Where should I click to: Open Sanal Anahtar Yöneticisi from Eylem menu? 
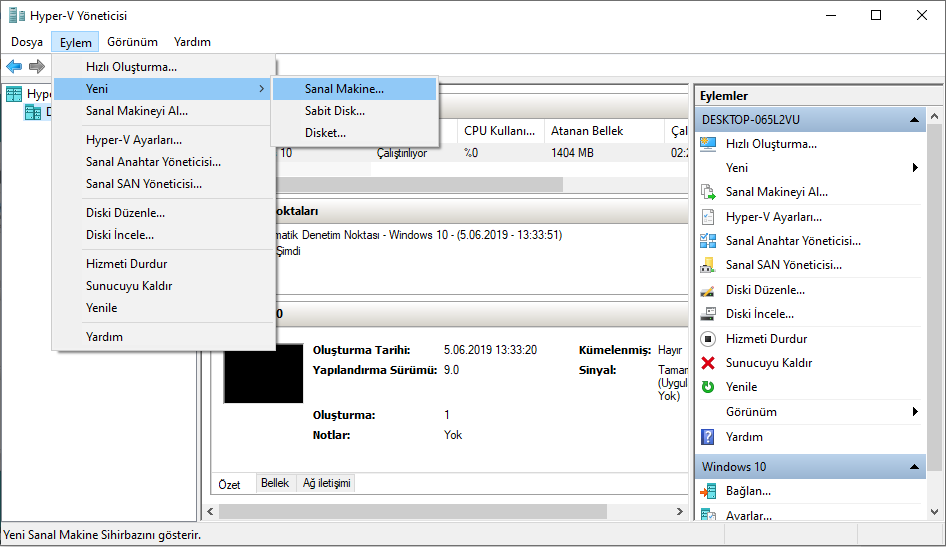(x=163, y=162)
